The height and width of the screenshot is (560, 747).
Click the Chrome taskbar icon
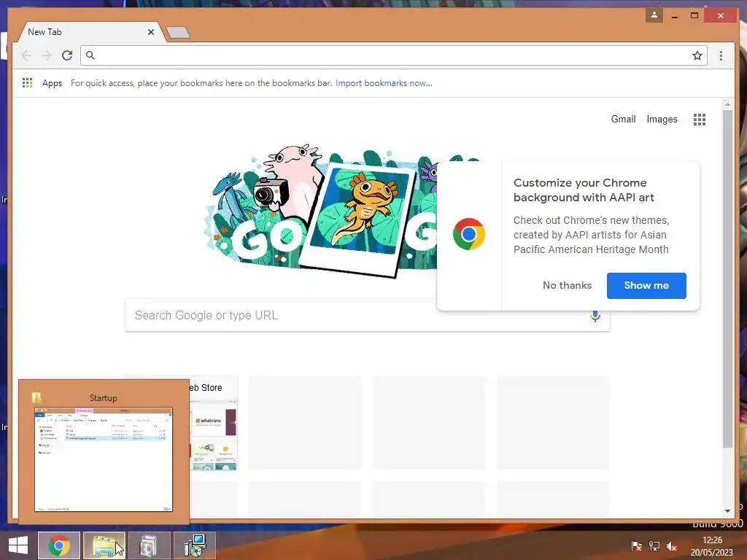(59, 545)
